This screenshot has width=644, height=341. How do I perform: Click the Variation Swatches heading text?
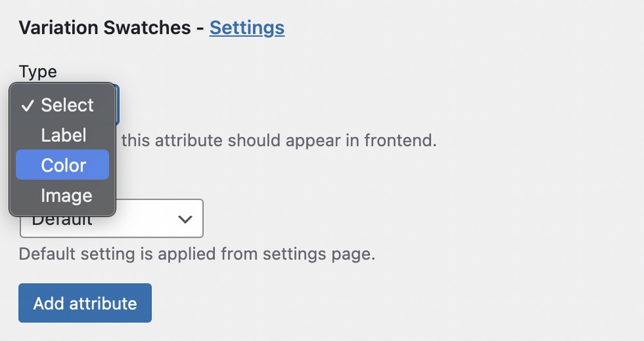click(x=105, y=28)
